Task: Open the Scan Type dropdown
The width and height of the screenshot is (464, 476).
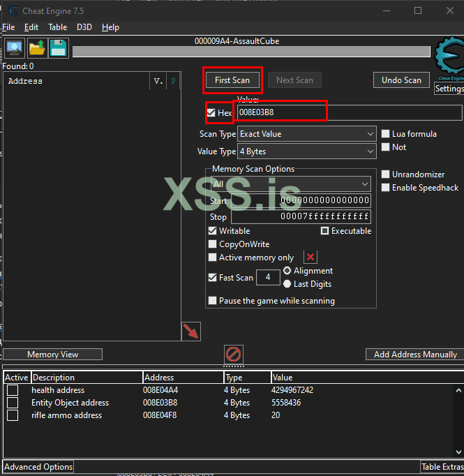Action: (x=306, y=134)
